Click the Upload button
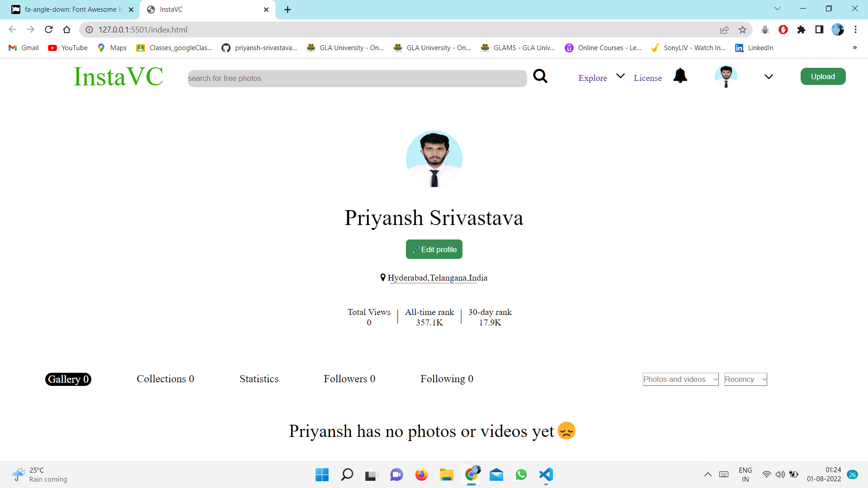The height and width of the screenshot is (488, 868). click(x=823, y=76)
